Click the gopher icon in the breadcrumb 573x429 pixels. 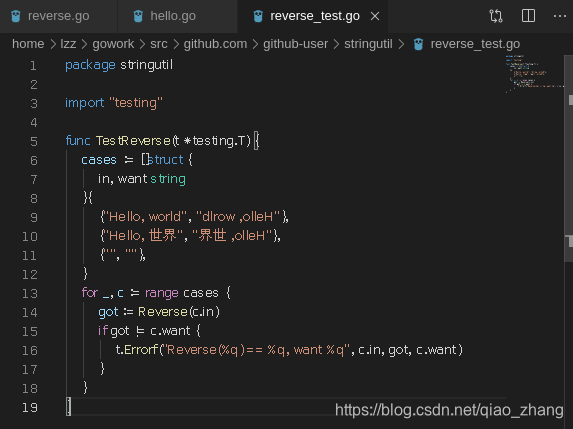418,44
